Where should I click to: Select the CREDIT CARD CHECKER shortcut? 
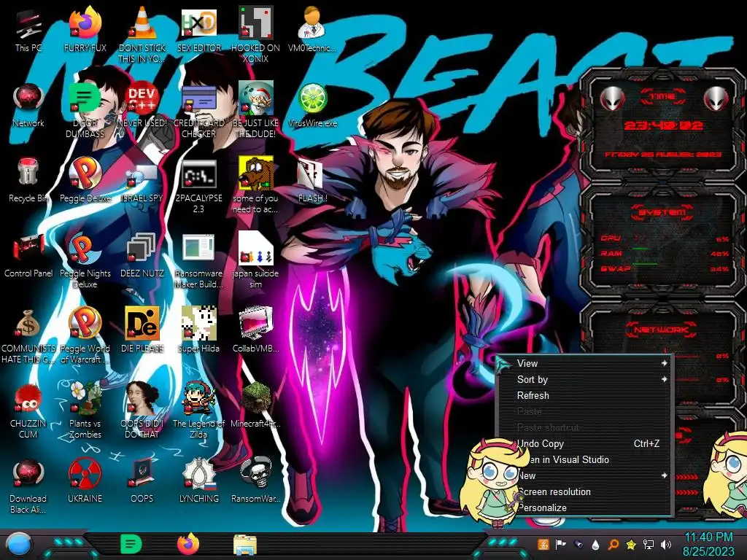[198, 111]
